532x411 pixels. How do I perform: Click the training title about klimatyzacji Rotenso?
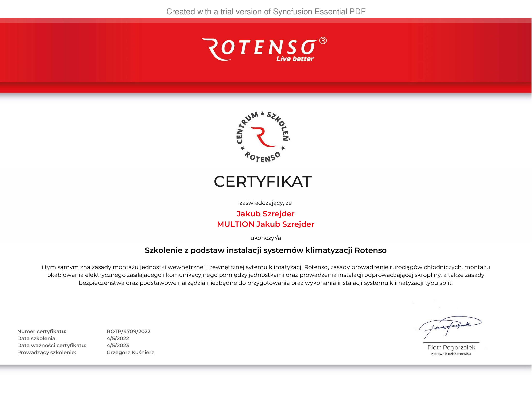click(266, 250)
